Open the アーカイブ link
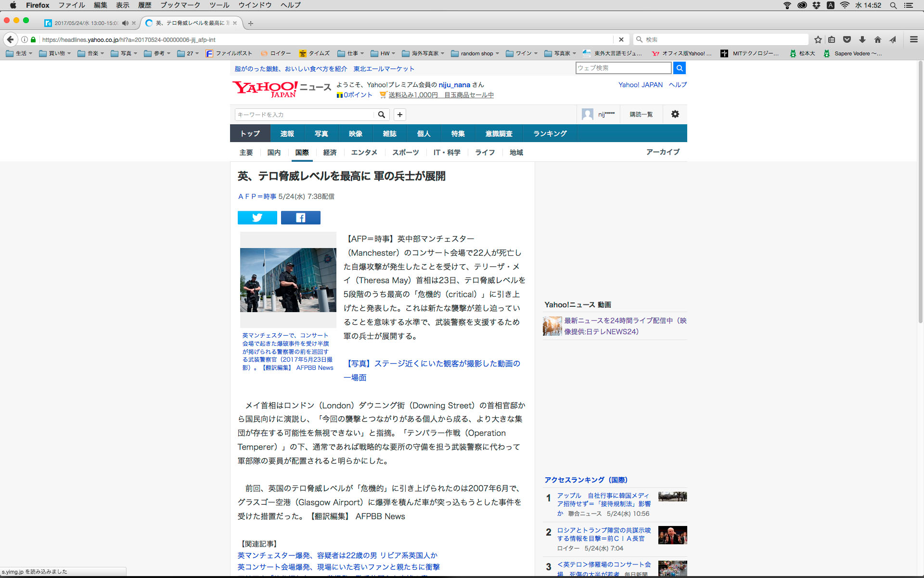 663,152
